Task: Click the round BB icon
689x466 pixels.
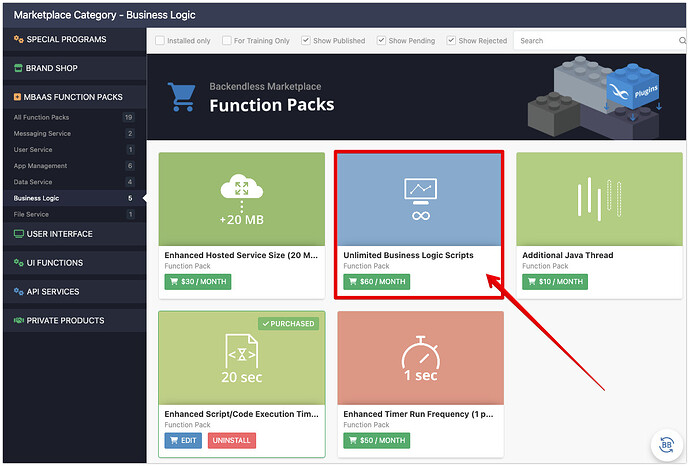Action: 667,445
